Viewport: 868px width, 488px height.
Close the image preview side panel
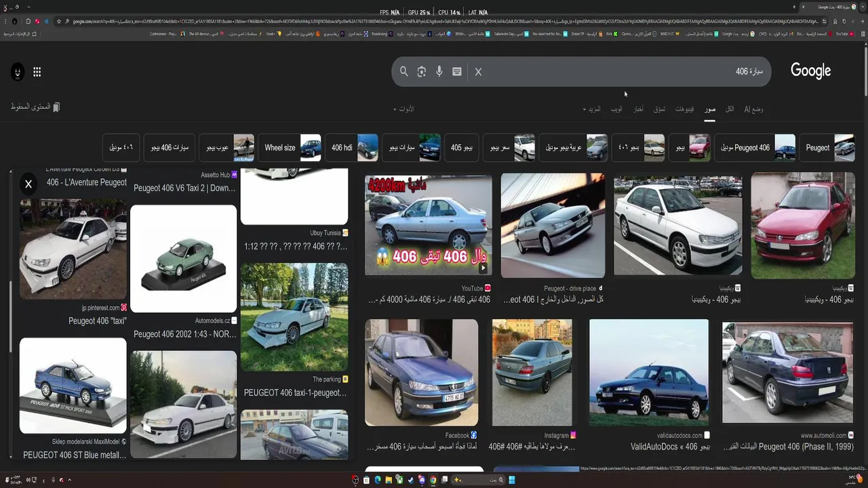(28, 184)
